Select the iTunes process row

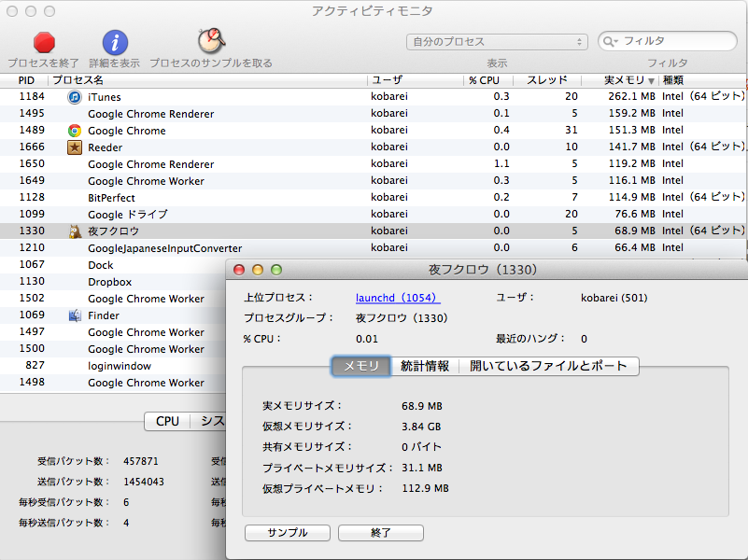point(373,97)
